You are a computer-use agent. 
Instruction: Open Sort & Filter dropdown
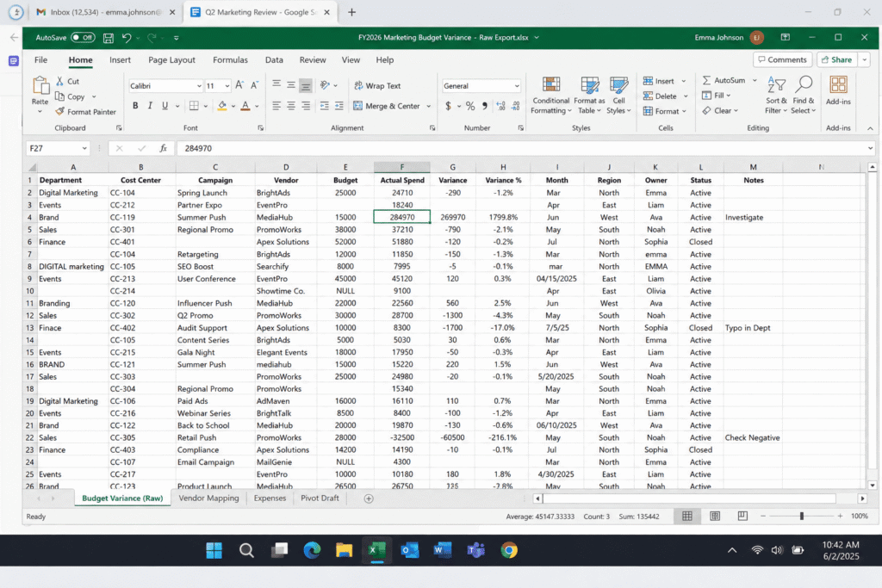(x=776, y=95)
